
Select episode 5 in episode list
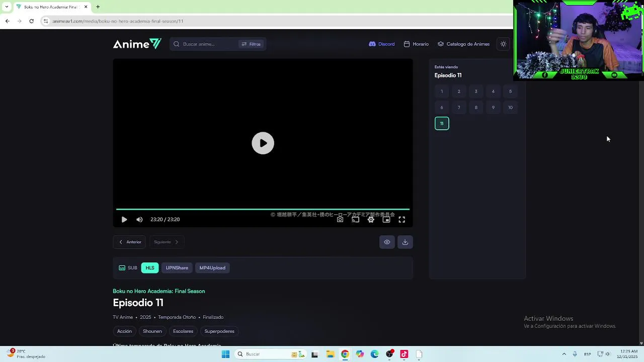click(510, 92)
